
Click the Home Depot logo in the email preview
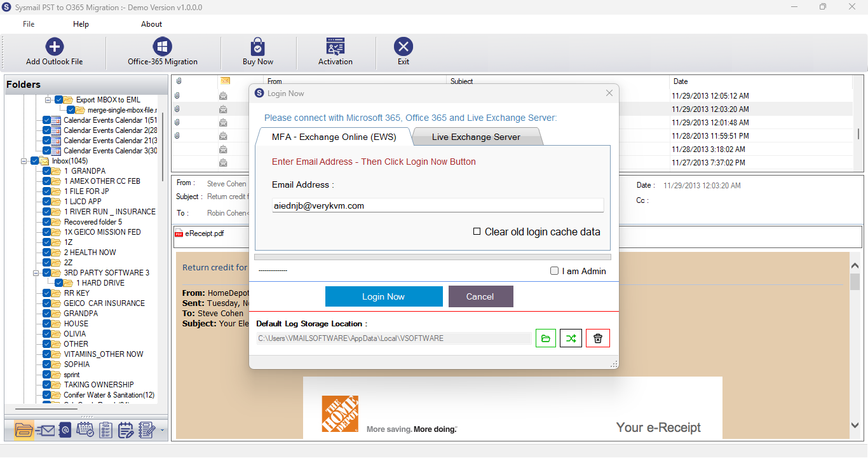[340, 414]
